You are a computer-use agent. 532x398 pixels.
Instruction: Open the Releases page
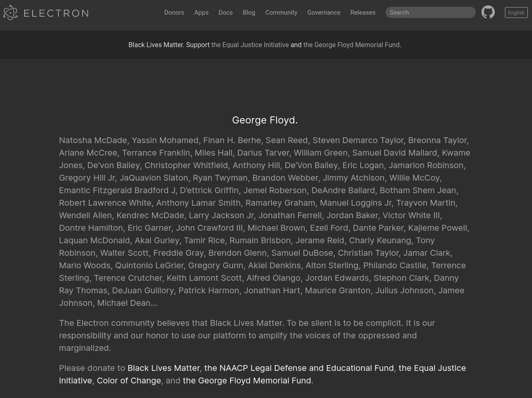(x=363, y=13)
